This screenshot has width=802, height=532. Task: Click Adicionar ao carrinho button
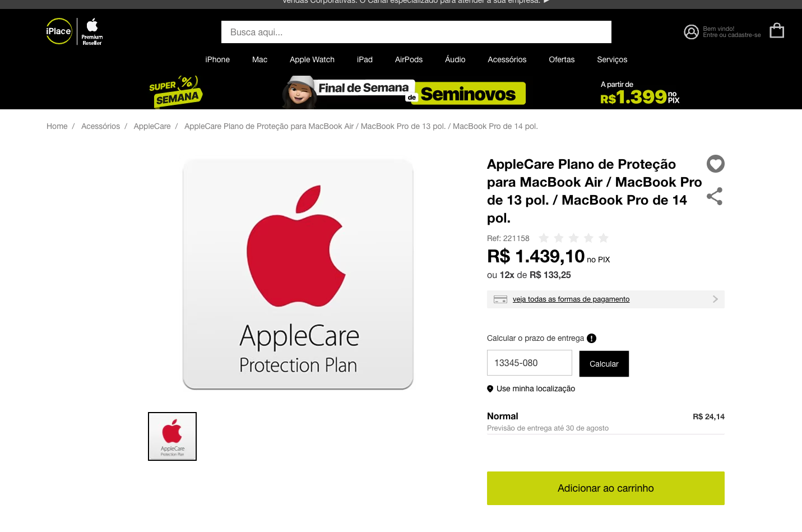[x=606, y=488]
